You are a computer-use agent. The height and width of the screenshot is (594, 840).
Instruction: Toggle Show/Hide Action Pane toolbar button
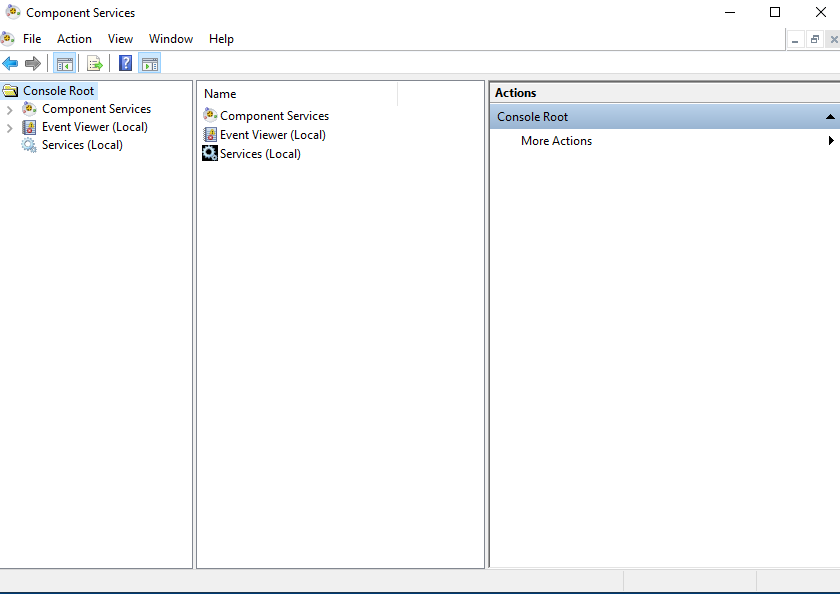150,64
